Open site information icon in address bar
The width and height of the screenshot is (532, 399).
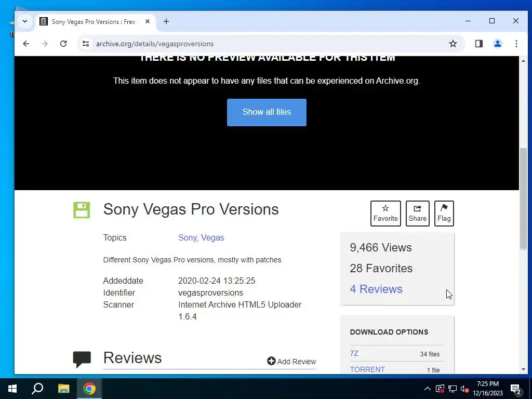click(86, 44)
